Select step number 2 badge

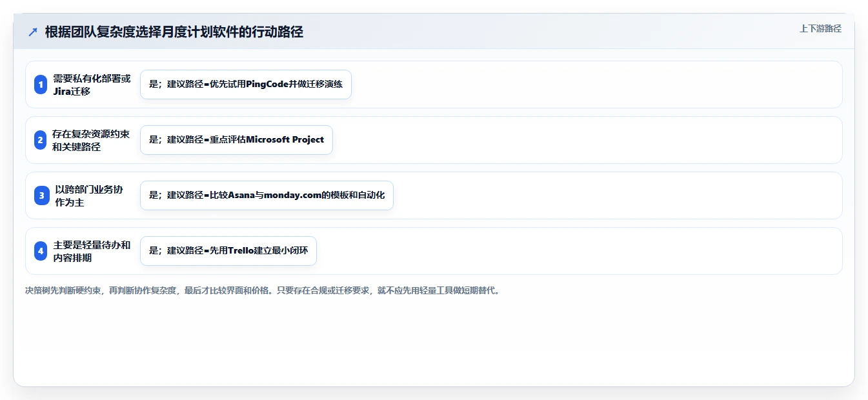[41, 140]
